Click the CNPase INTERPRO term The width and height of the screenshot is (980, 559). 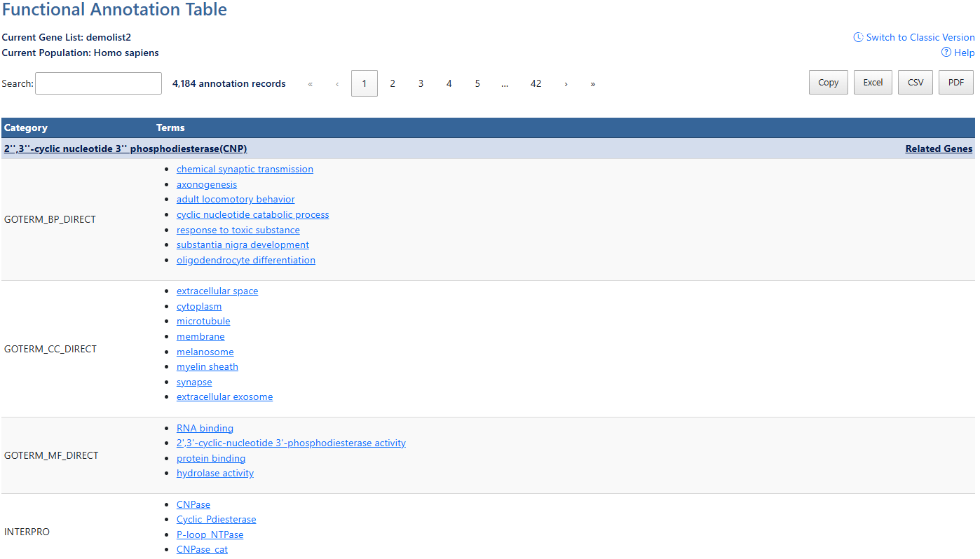pyautogui.click(x=193, y=504)
